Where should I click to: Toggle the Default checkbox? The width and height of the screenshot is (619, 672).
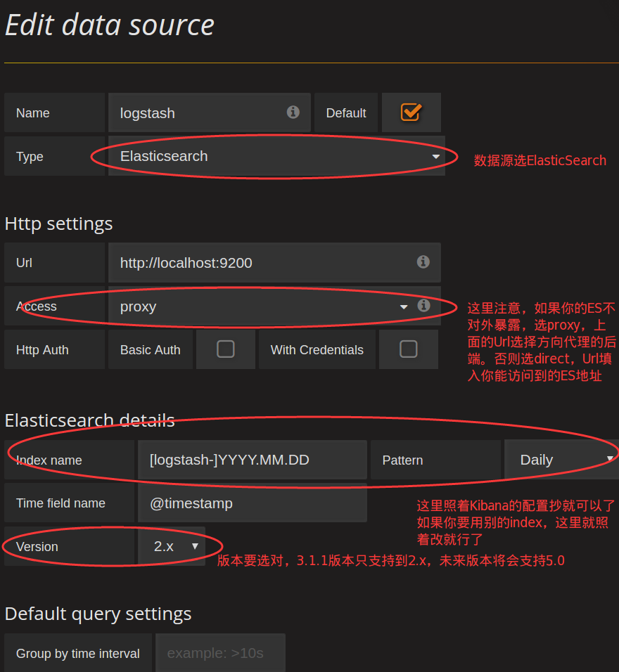coord(411,112)
